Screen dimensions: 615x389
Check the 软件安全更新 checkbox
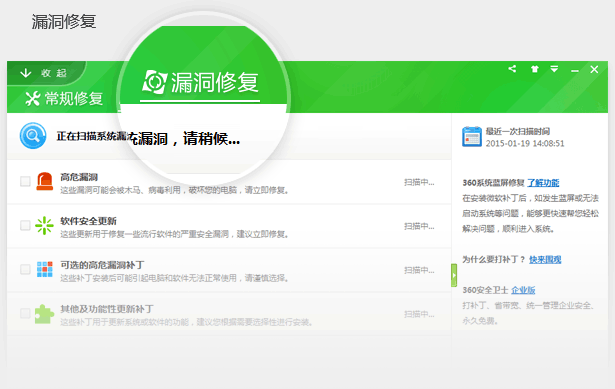pyautogui.click(x=25, y=225)
